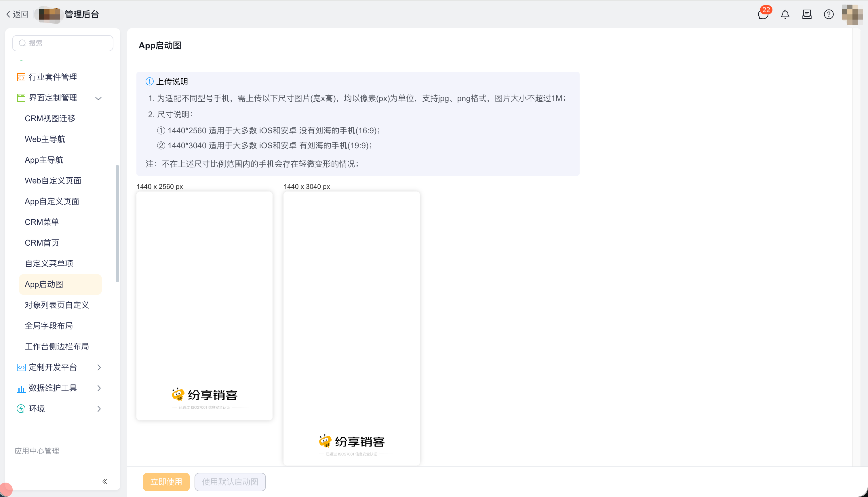Open 自定义菜单项 in sidebar

(49, 264)
